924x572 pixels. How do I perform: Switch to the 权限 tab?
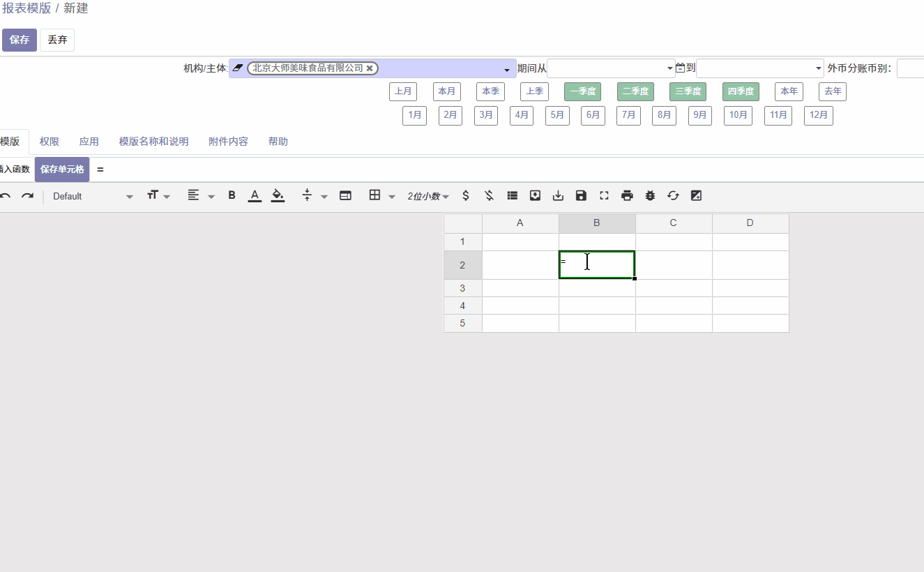point(49,142)
